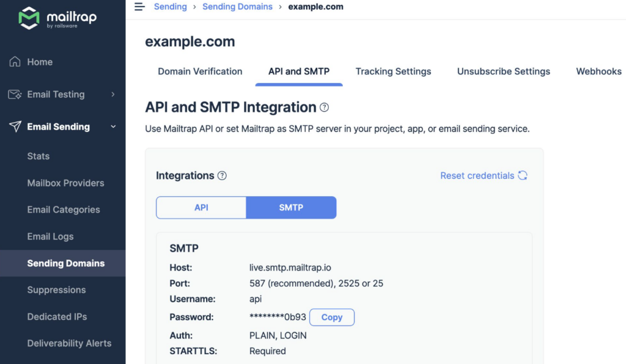Click the username value api
Screen dimensions: 626x364
coord(256,299)
